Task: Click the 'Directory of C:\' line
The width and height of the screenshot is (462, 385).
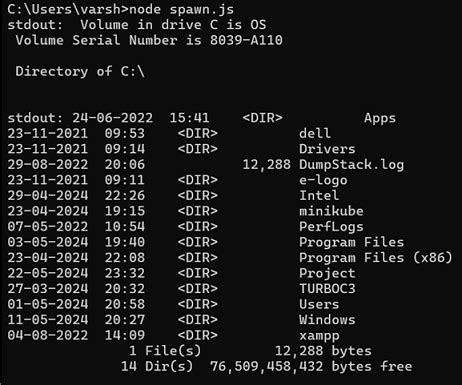Action: click(x=80, y=71)
